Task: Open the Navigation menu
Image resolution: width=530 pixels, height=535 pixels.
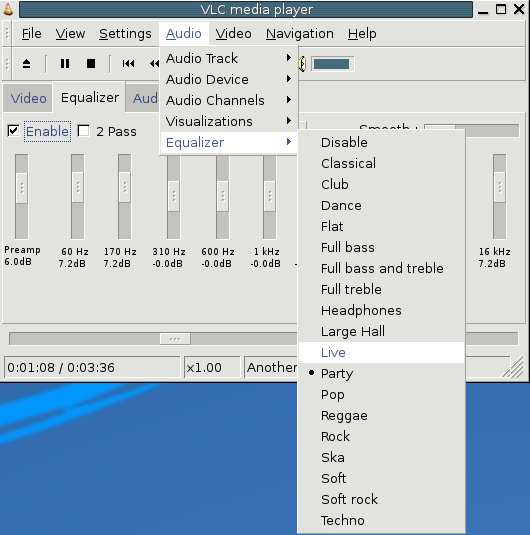Action: click(300, 34)
